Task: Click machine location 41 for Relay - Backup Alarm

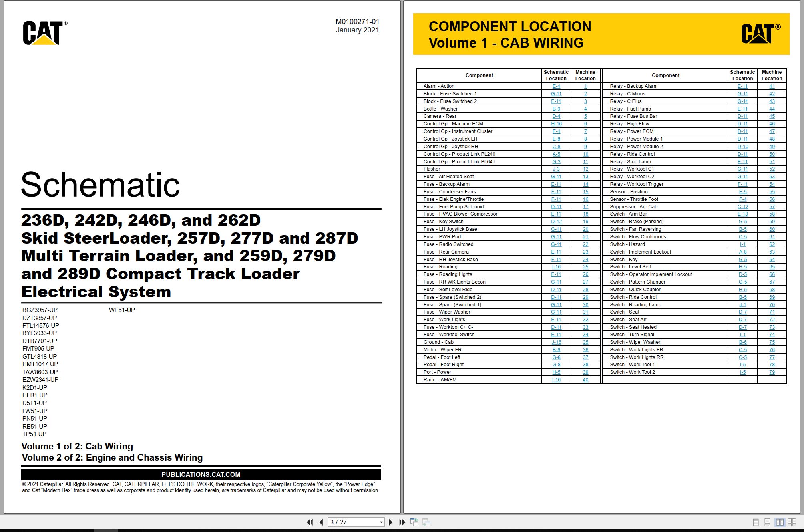Action: (x=772, y=86)
